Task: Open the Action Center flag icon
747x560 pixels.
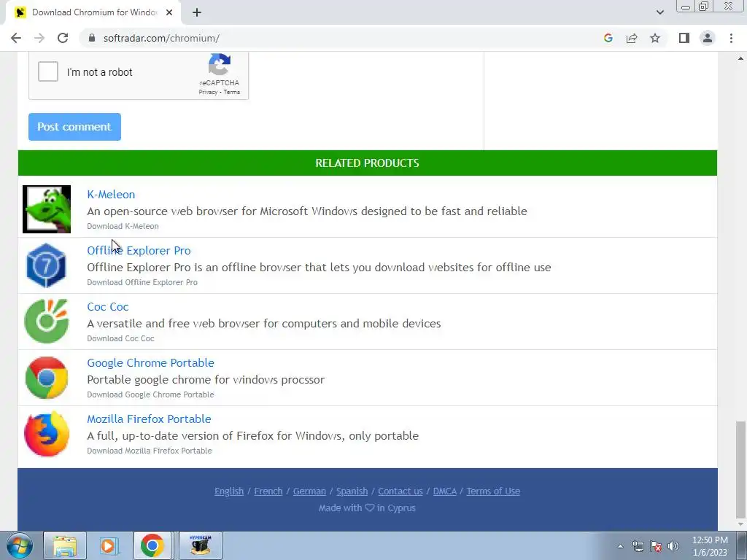Action: pos(656,546)
